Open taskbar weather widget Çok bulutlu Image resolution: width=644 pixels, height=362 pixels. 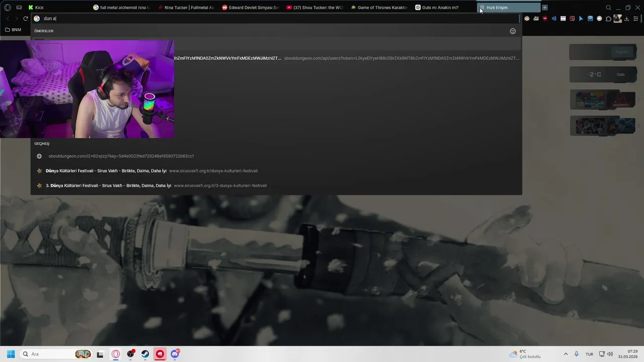[525, 354]
